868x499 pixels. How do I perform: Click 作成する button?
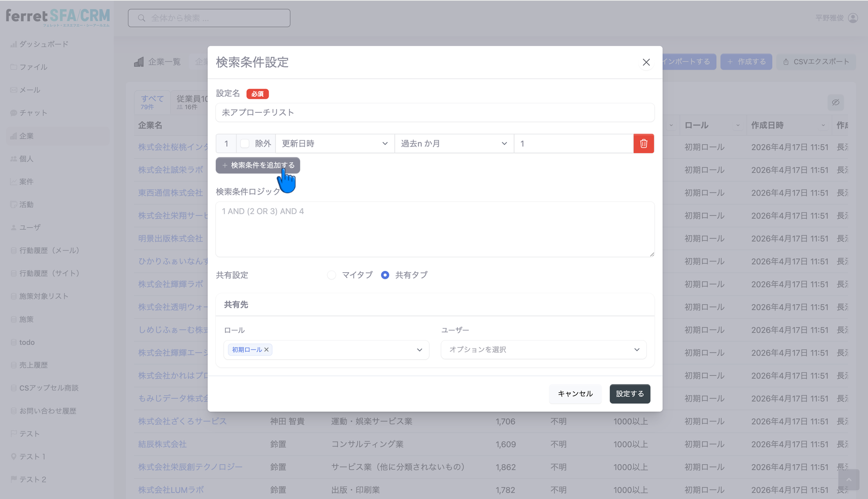click(746, 62)
